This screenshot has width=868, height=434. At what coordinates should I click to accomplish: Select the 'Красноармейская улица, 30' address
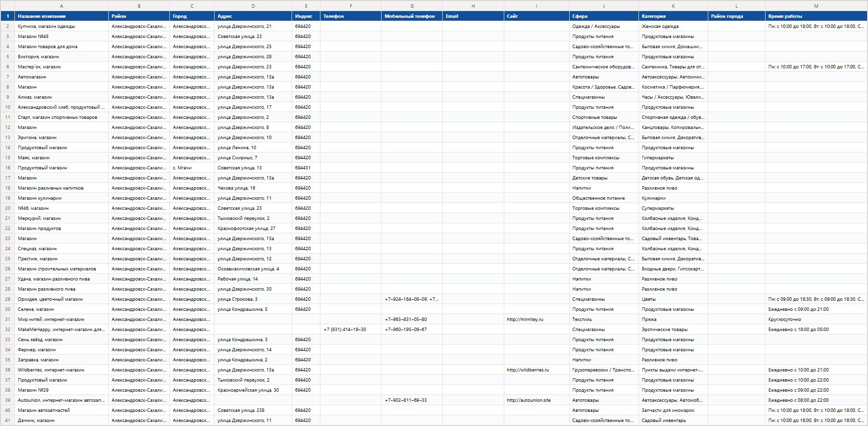253,390
